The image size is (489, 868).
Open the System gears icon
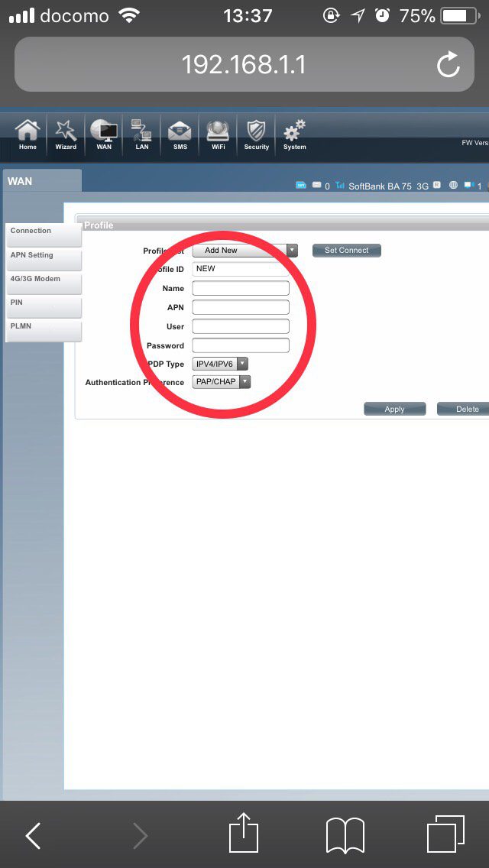(x=295, y=134)
